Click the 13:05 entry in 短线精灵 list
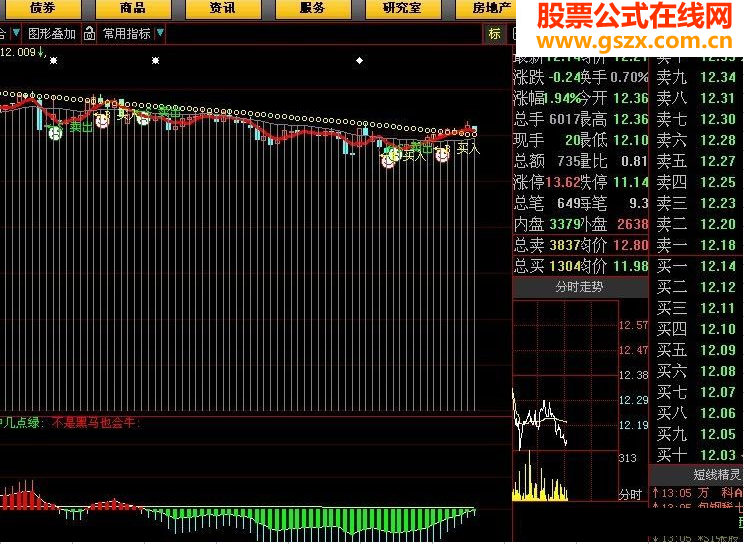Viewport: 744px width, 544px height. click(x=698, y=494)
